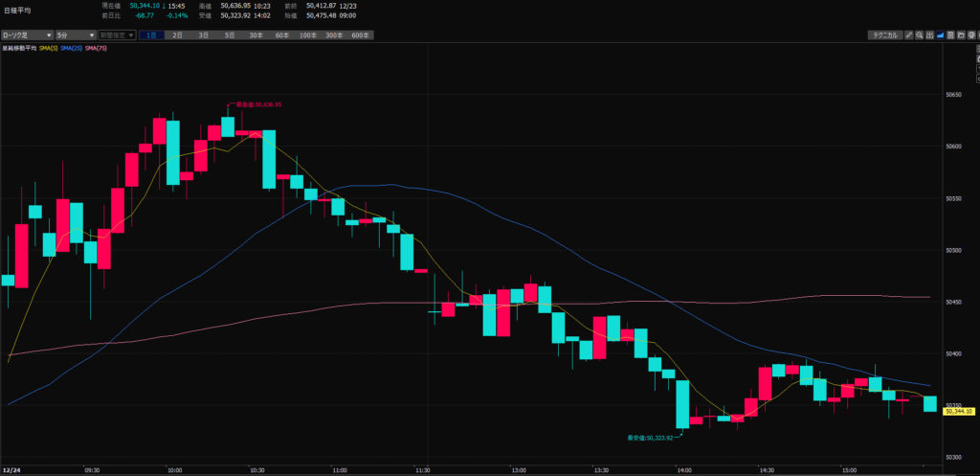Click the save document icon in toolbar

tap(950, 35)
